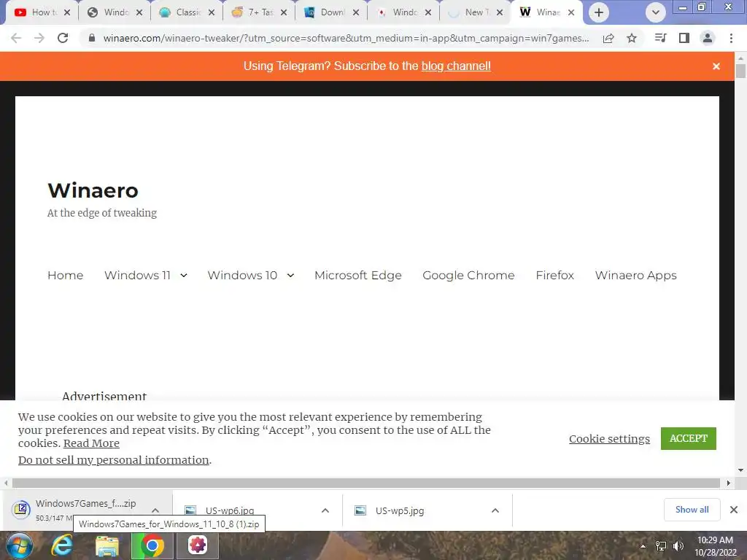Open the US-wp5.jpg download
The image size is (747, 560).
[400, 510]
